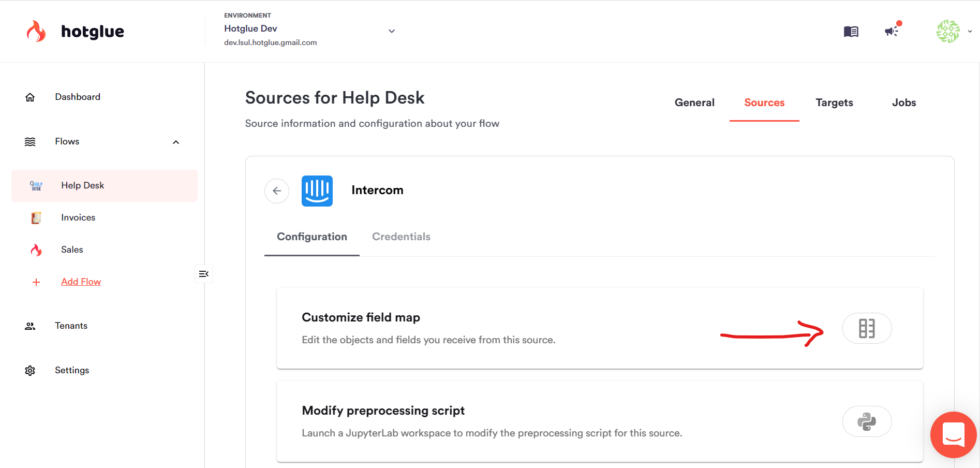Image resolution: width=980 pixels, height=468 pixels.
Task: Select the Credentials sub-tab
Action: (401, 237)
